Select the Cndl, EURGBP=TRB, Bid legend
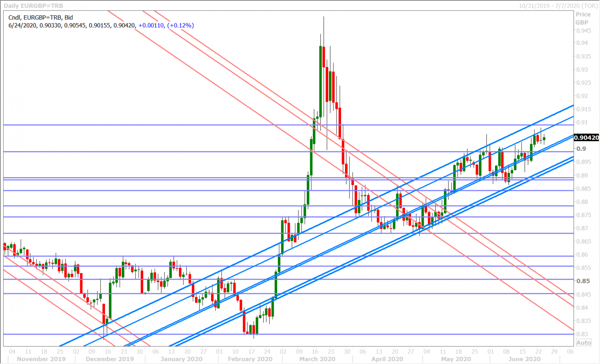600x364 pixels. 40,17
